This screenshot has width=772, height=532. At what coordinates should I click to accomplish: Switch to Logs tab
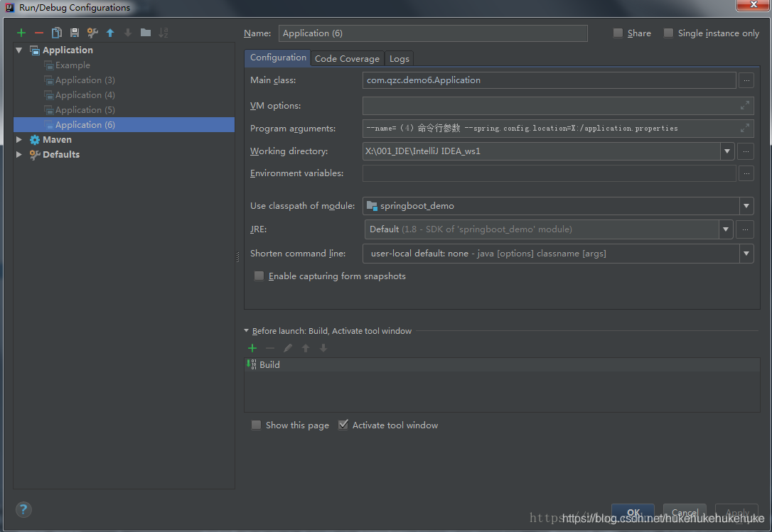(x=400, y=58)
